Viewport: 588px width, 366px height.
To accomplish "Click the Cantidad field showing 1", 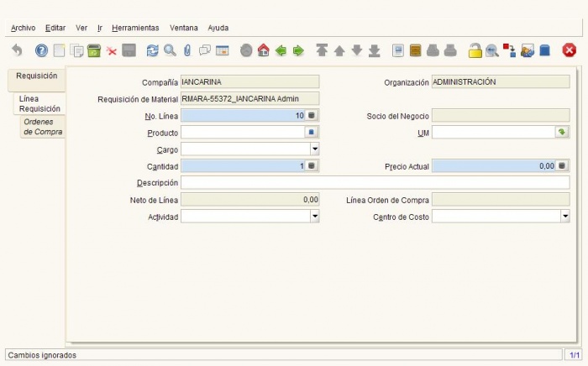I will [243, 166].
